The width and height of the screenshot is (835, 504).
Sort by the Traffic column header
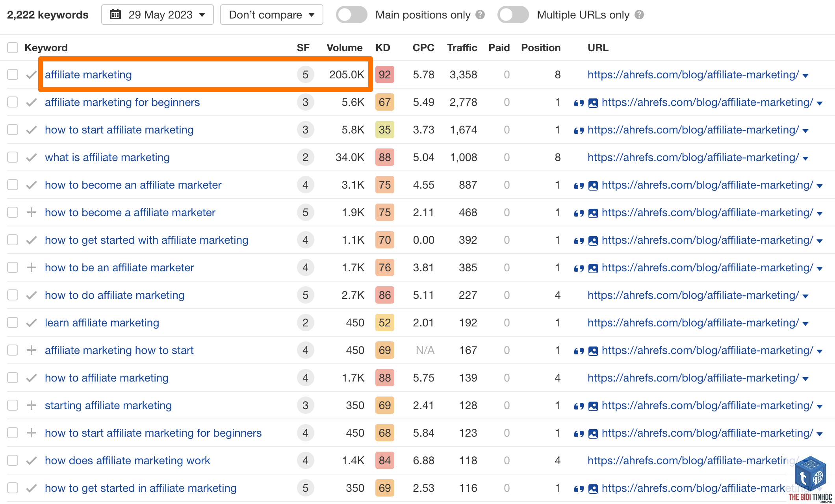tap(462, 48)
